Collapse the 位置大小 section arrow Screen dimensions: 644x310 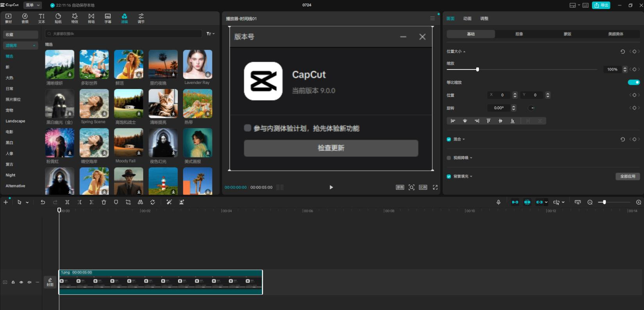click(x=464, y=52)
